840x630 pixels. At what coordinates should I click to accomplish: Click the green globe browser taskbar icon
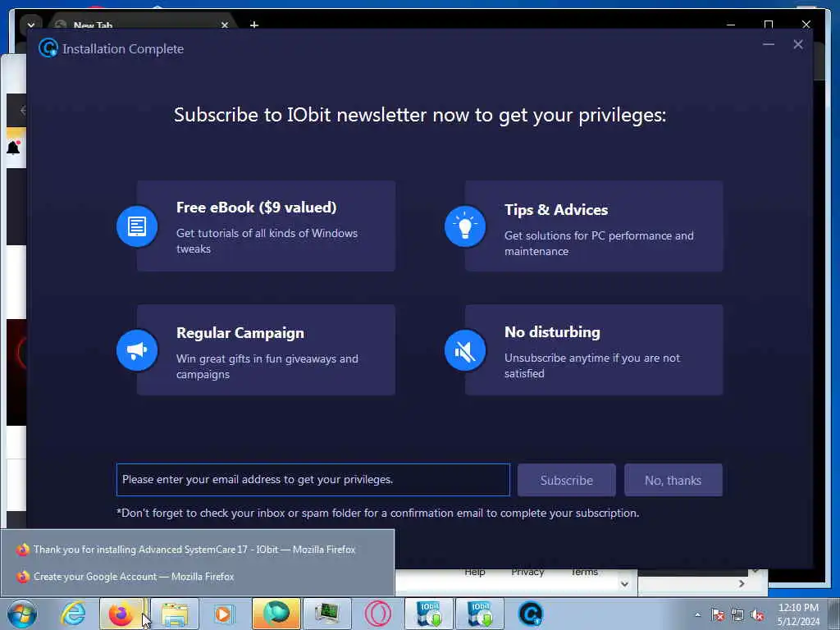coord(276,614)
